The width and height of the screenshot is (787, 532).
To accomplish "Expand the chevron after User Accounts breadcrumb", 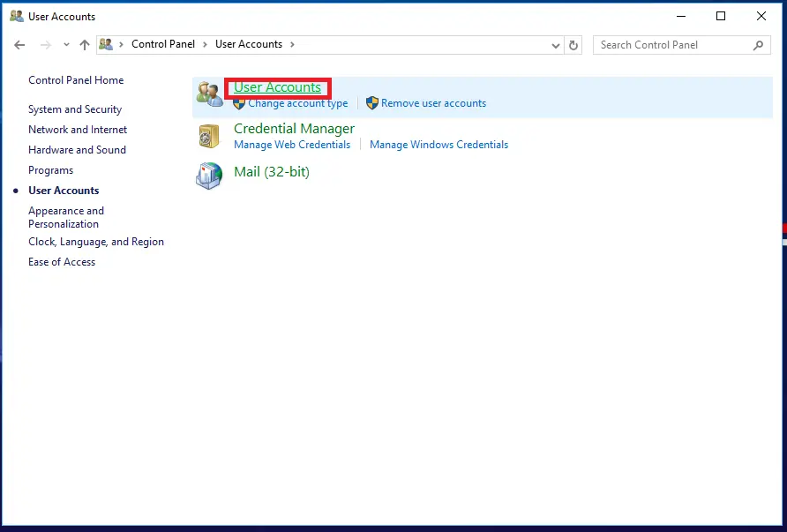I will [292, 45].
